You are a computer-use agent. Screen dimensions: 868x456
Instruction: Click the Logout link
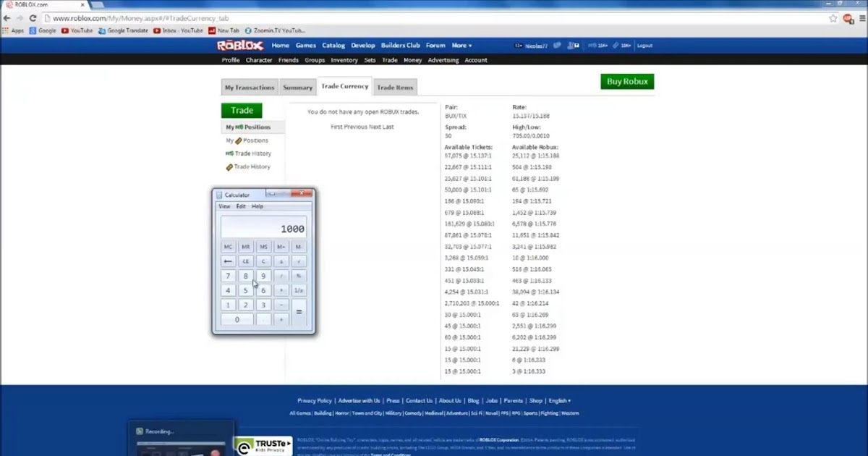pos(644,46)
